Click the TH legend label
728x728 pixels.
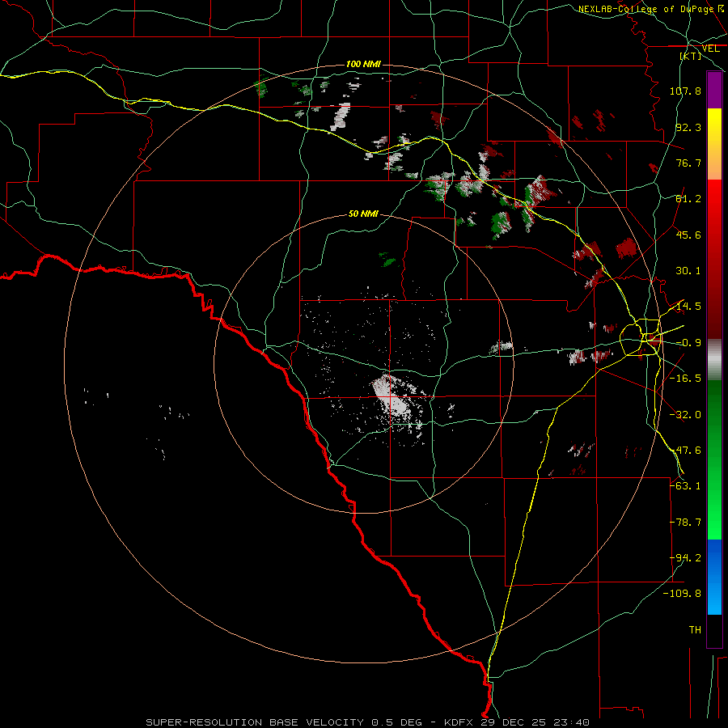tap(695, 630)
